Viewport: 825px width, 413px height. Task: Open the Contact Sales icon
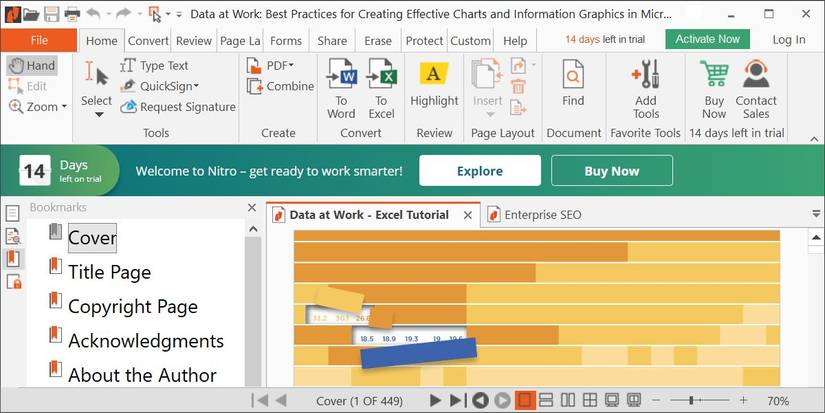tap(756, 85)
